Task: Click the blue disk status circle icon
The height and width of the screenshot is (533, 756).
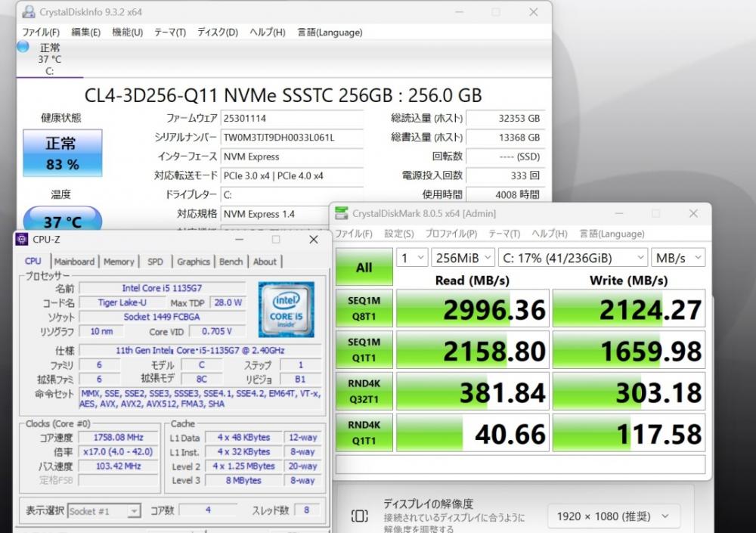Action: click(x=23, y=47)
